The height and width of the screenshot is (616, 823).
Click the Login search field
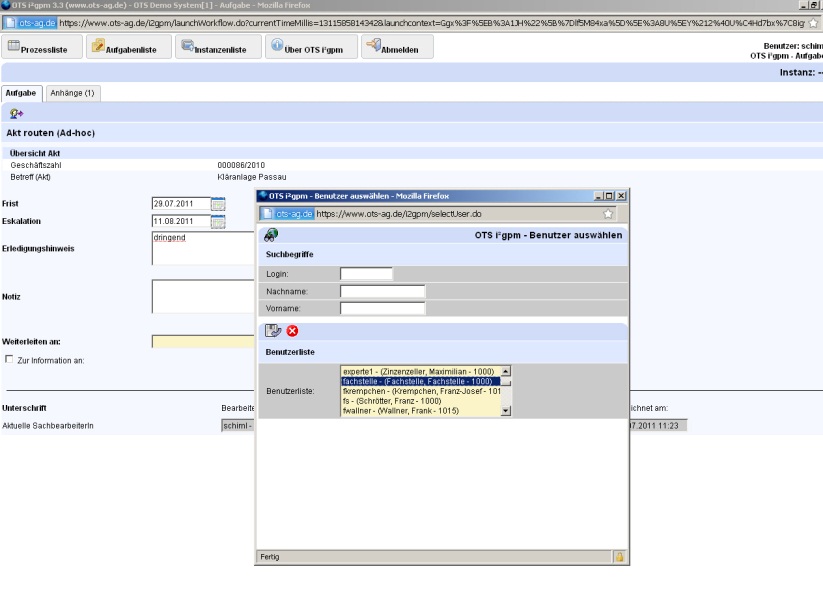(366, 273)
